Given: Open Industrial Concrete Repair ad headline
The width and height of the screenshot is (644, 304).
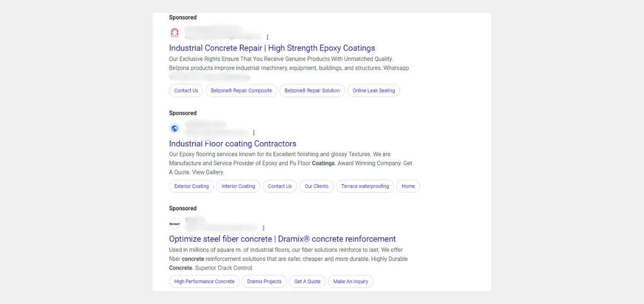Looking at the screenshot, I should pyautogui.click(x=272, y=48).
